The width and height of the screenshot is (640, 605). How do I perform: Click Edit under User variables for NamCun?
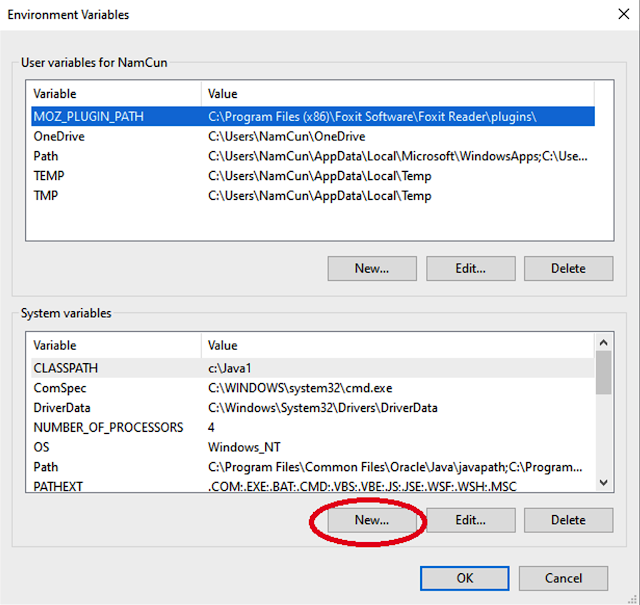pyautogui.click(x=471, y=268)
